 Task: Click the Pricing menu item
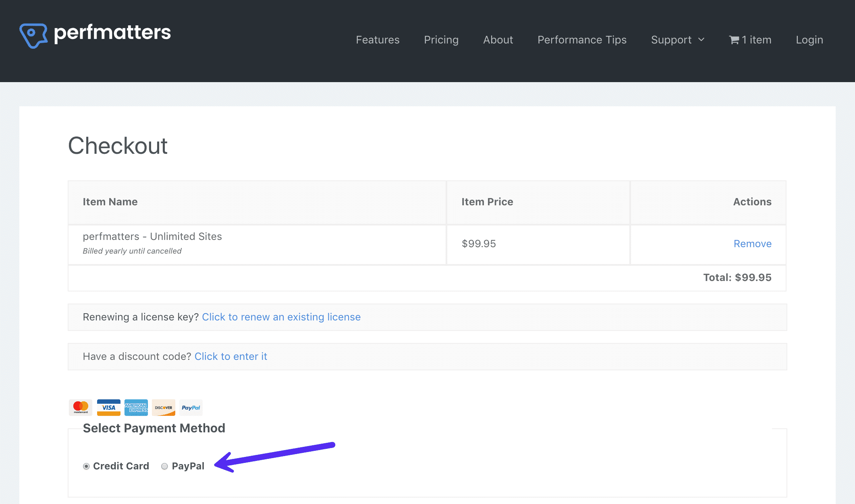441,39
